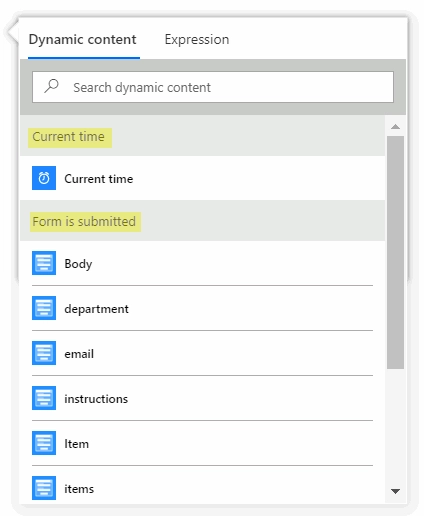Click into Search dynamic content field
This screenshot has height=516, width=424.
point(213,87)
